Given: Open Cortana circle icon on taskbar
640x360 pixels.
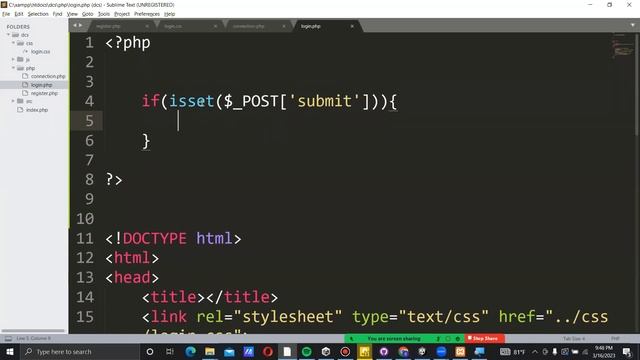Looking at the screenshot, I should pyautogui.click(x=150, y=351).
